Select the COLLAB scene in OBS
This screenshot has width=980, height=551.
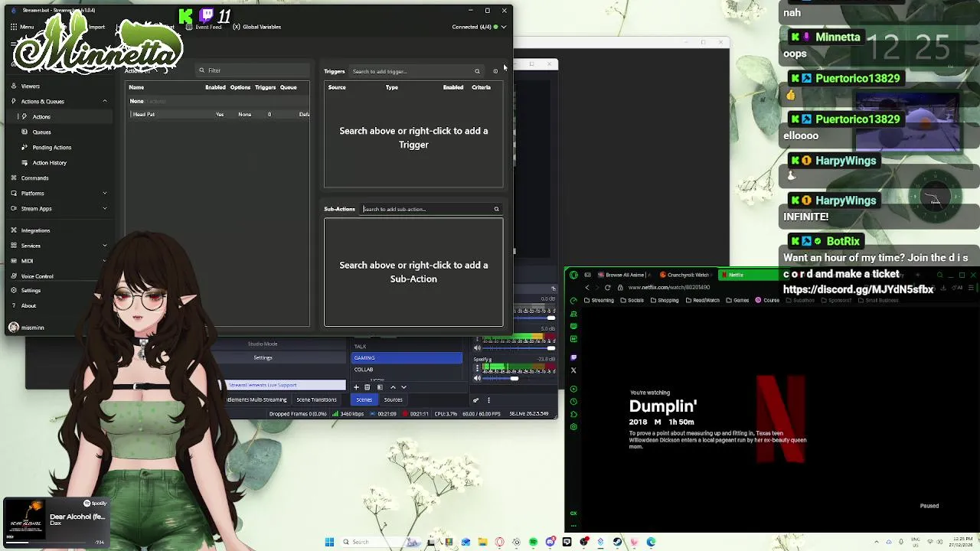(x=407, y=369)
